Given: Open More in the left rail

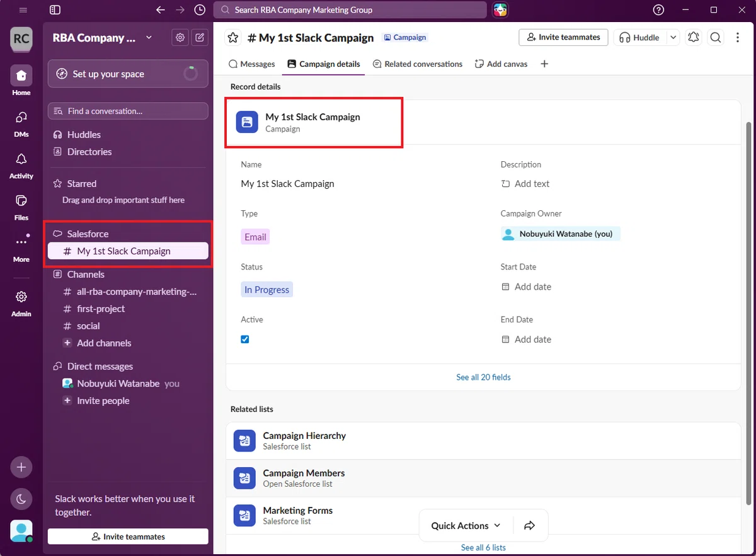Looking at the screenshot, I should (21, 248).
